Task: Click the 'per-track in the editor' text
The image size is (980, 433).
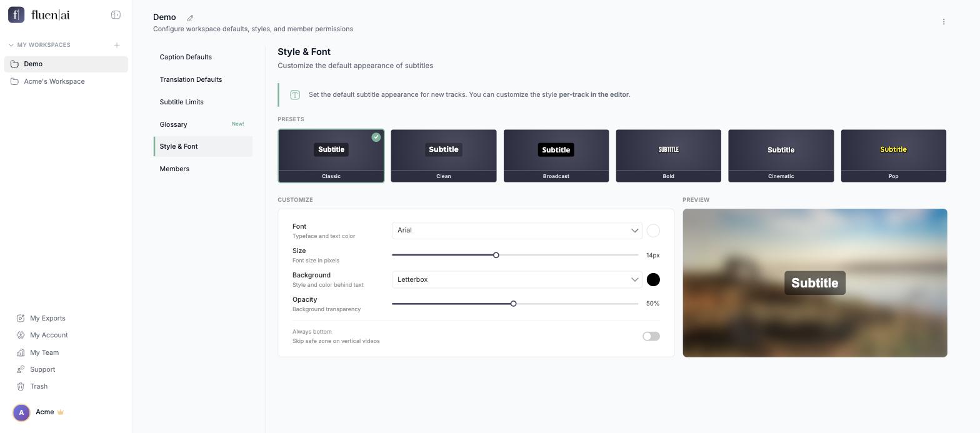Action: [x=594, y=95]
